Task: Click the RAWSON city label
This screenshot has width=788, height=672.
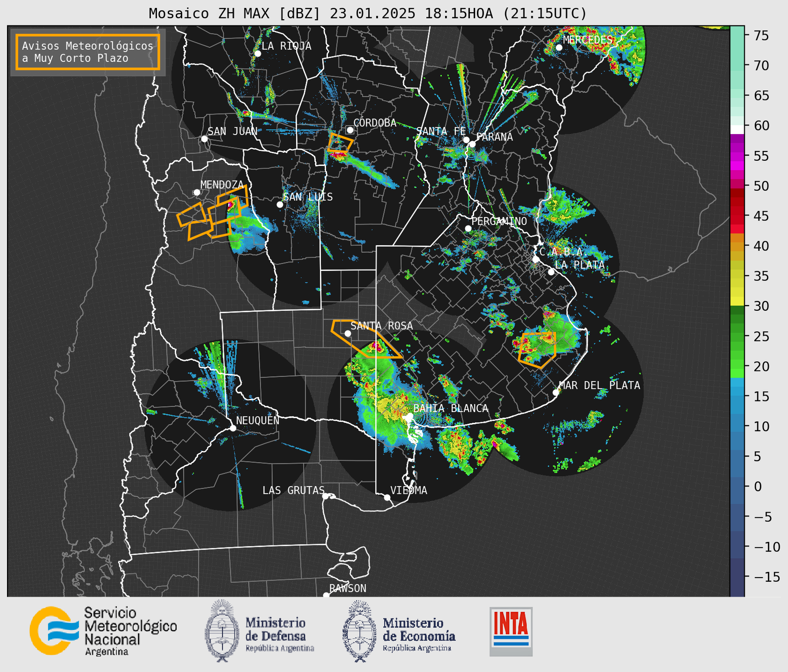Action: pyautogui.click(x=348, y=589)
